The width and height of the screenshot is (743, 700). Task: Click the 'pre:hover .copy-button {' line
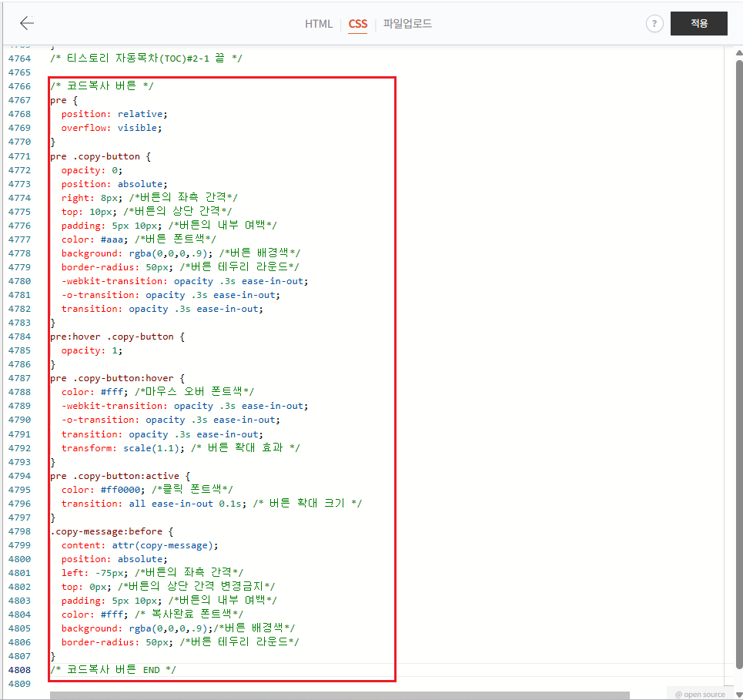tap(118, 337)
